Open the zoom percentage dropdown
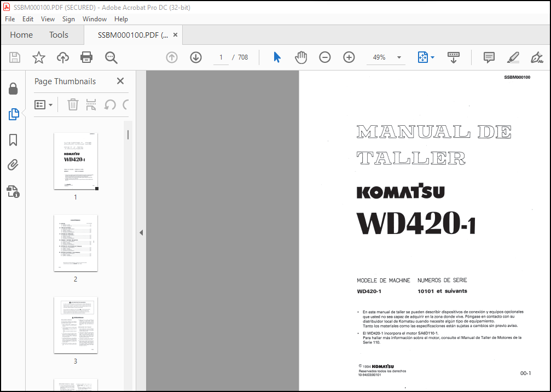Viewport: 551px width, 392px height. [399, 57]
